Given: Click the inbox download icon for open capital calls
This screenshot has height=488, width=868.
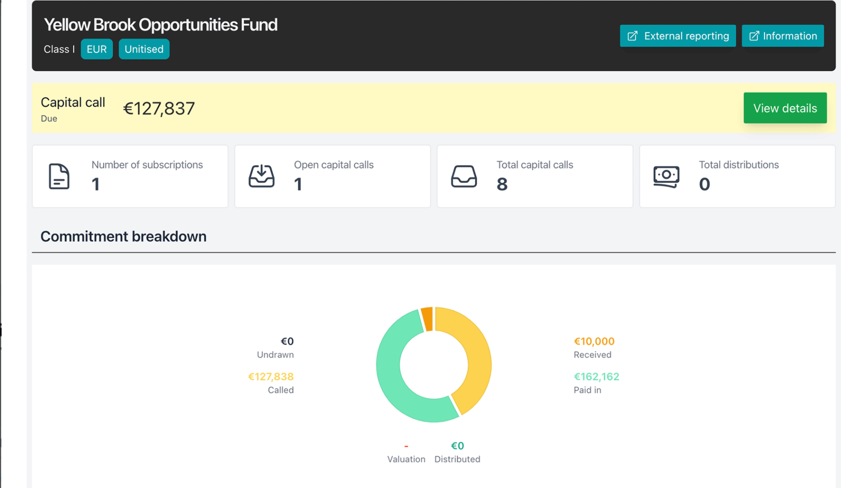Looking at the screenshot, I should [261, 176].
